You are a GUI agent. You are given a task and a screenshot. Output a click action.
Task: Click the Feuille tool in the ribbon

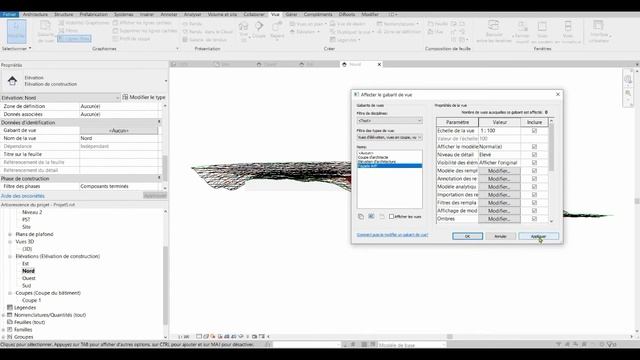[438, 24]
